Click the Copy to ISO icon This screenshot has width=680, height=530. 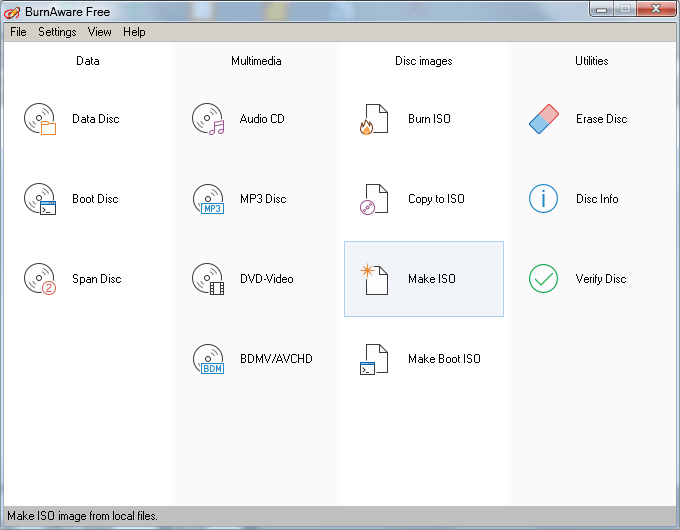coord(374,199)
